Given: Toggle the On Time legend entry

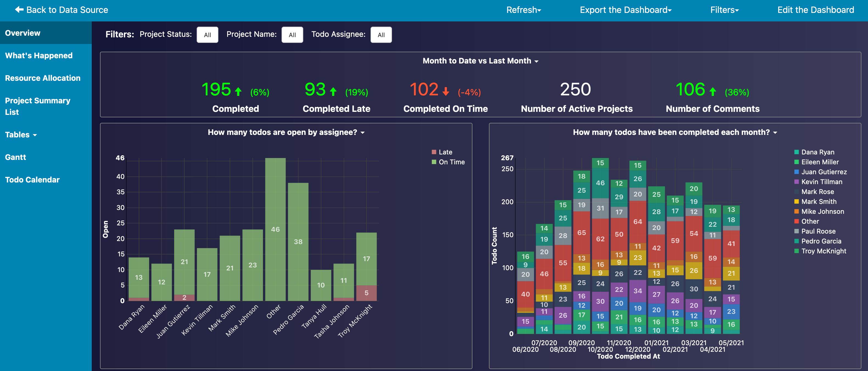Looking at the screenshot, I should (x=451, y=162).
